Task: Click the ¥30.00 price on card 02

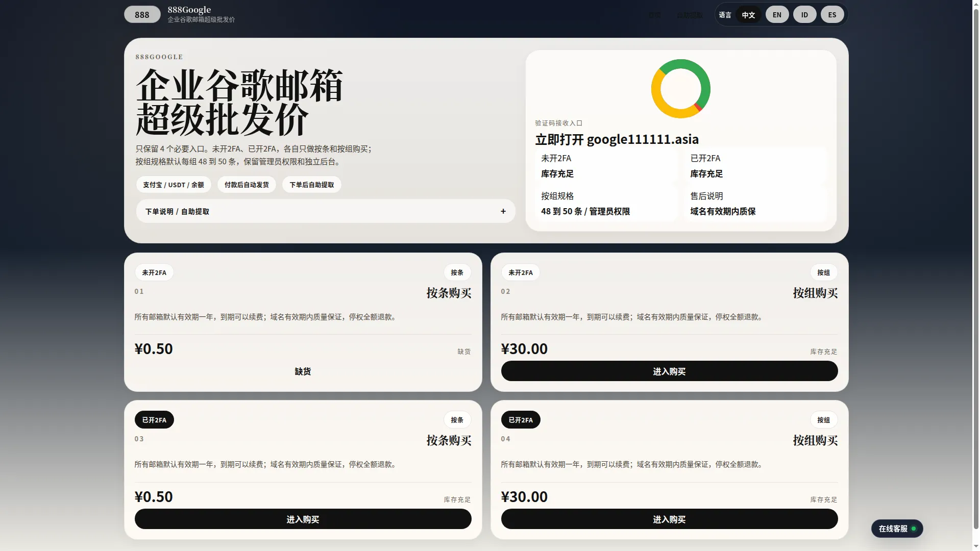Action: [524, 349]
